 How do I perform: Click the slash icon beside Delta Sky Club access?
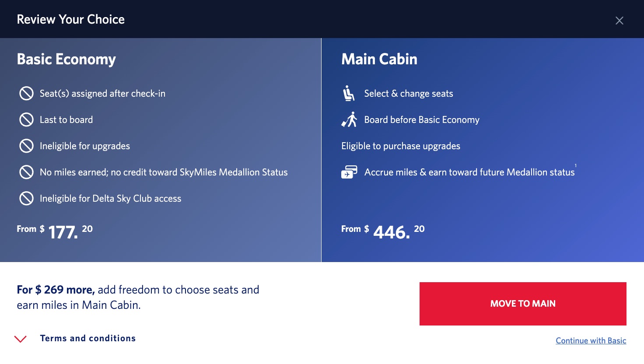pyautogui.click(x=26, y=198)
